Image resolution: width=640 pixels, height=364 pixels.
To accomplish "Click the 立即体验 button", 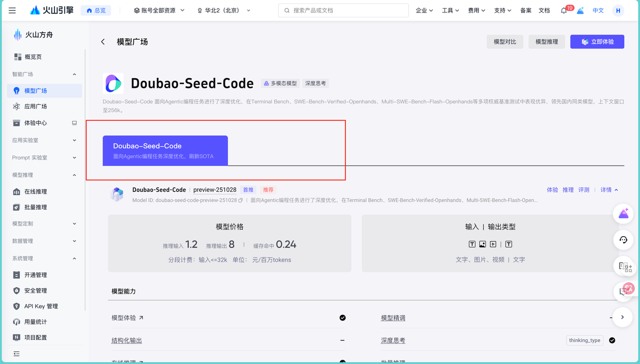I will [x=597, y=41].
